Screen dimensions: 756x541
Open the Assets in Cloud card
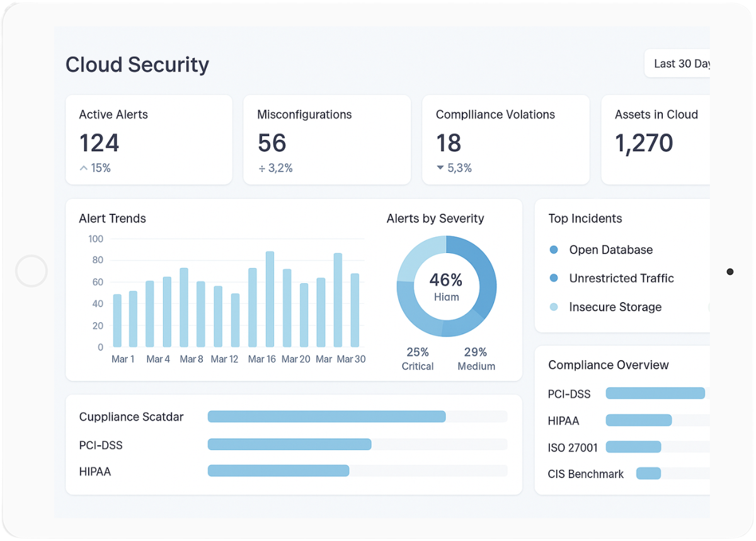pos(655,140)
